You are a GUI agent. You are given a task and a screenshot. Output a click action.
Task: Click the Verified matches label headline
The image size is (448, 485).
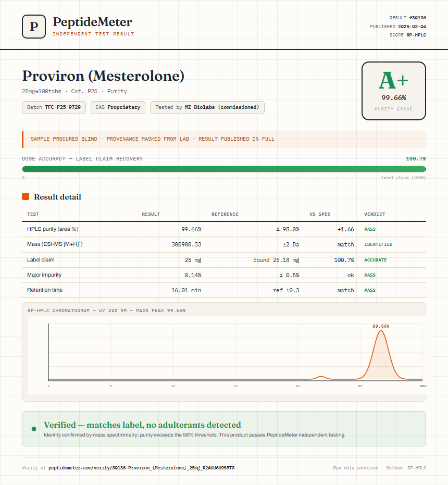(x=142, y=425)
